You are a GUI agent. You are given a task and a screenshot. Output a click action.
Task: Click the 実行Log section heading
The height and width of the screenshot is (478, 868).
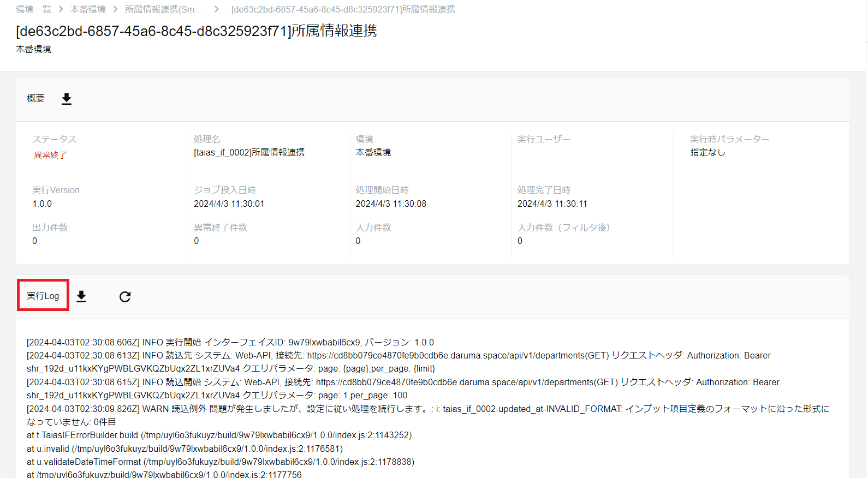[x=43, y=296]
